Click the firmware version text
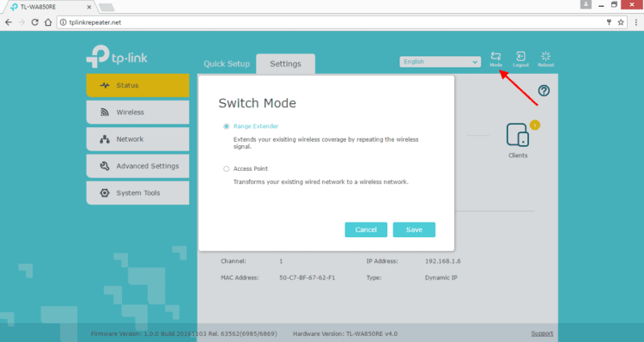Image resolution: width=644 pixels, height=342 pixels. [x=184, y=333]
